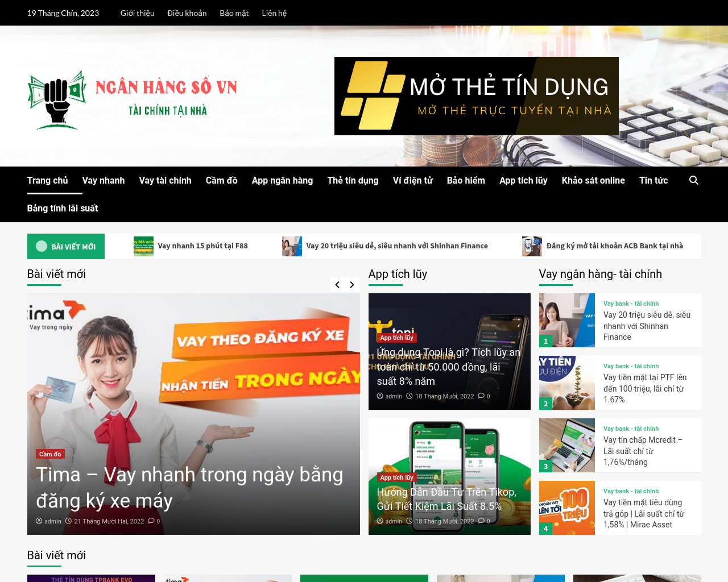
Task: Click admin author link on Tikop article
Action: [x=394, y=521]
